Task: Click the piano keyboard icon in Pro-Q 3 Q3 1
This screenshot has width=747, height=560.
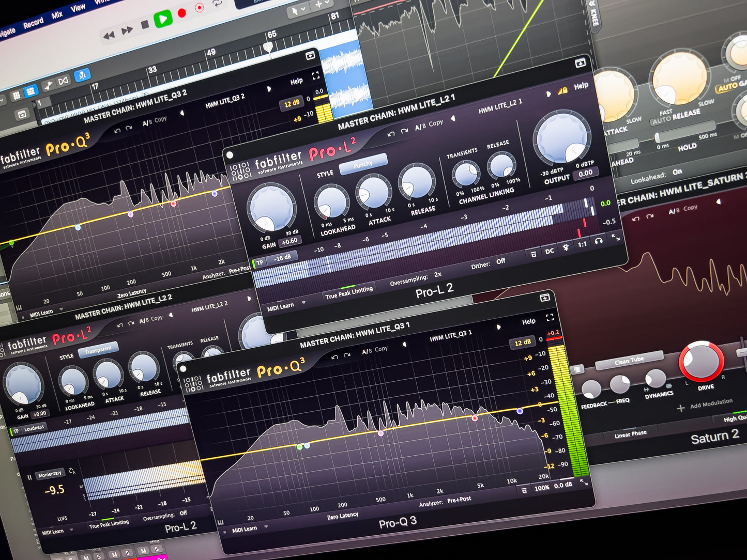Action: 221,523
